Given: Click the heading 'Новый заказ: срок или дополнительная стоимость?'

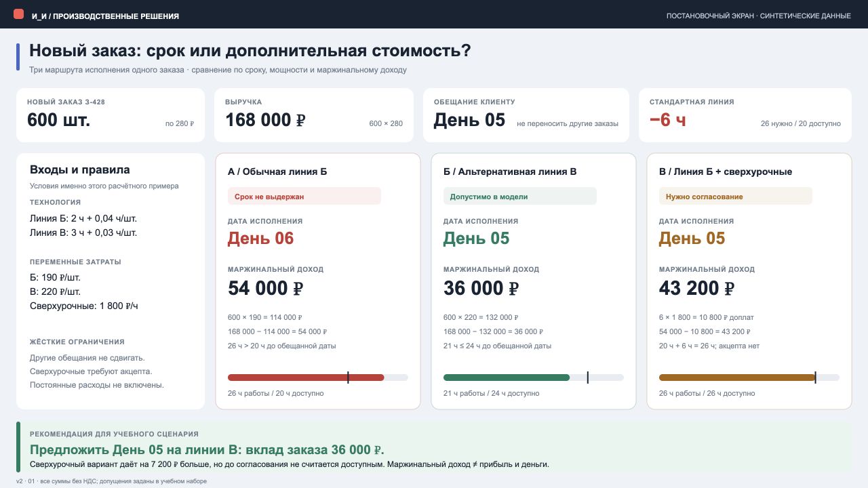Looking at the screenshot, I should coord(250,51).
